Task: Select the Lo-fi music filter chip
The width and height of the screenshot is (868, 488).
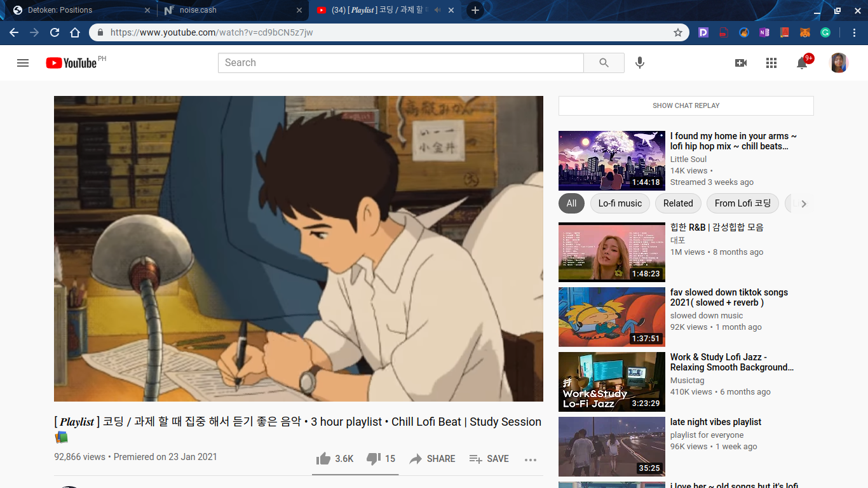Action: (620, 203)
